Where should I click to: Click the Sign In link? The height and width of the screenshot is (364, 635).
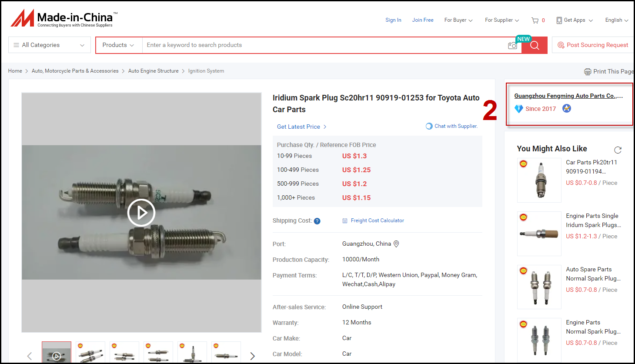click(x=393, y=20)
